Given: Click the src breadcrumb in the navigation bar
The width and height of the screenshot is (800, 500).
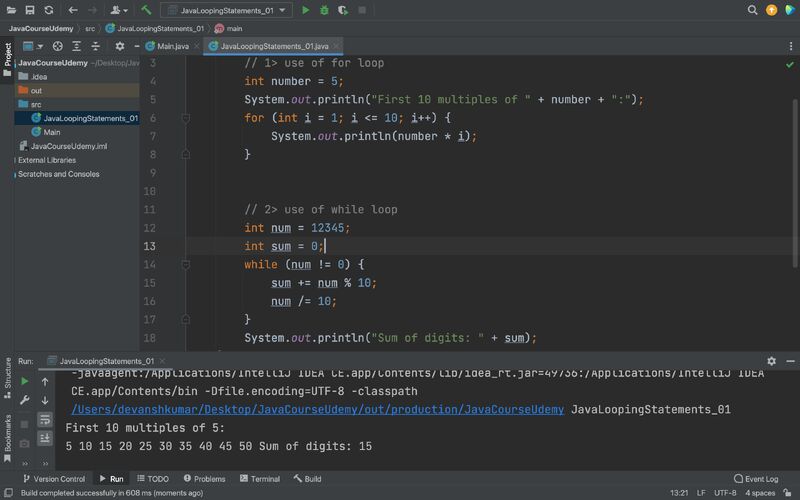Looking at the screenshot, I should point(90,29).
